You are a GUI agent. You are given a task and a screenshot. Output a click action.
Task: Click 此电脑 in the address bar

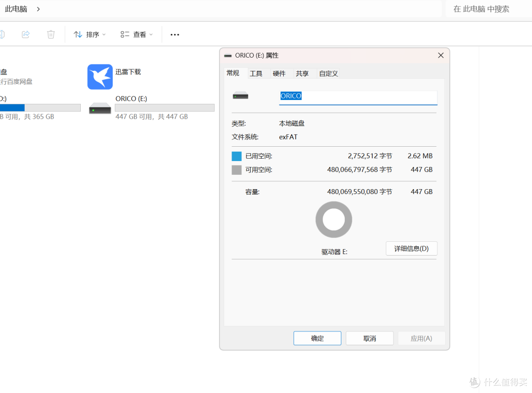point(16,9)
